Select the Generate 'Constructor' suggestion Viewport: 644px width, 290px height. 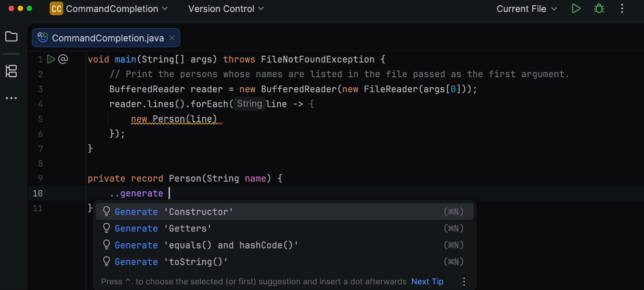point(285,212)
